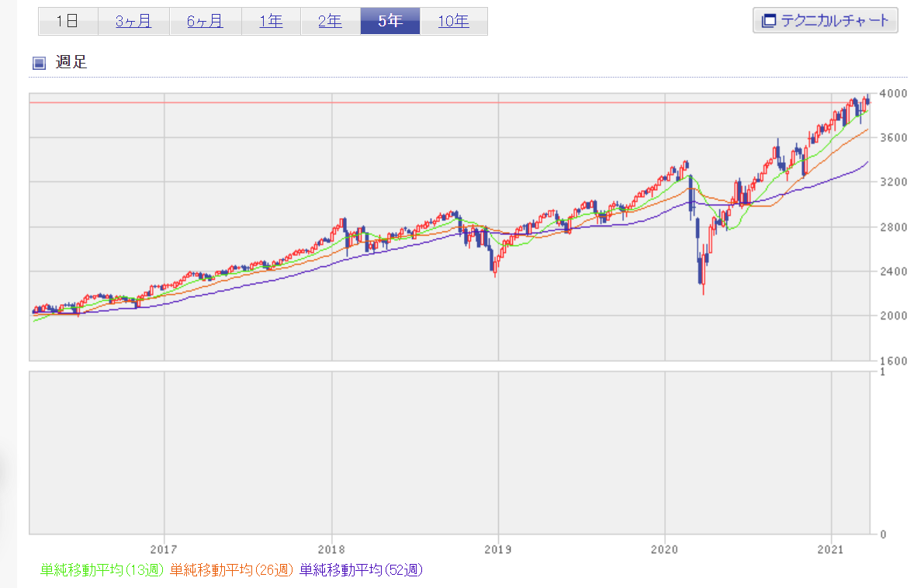The image size is (914, 588).
Task: Switch chart to 10年 range
Action: [453, 22]
